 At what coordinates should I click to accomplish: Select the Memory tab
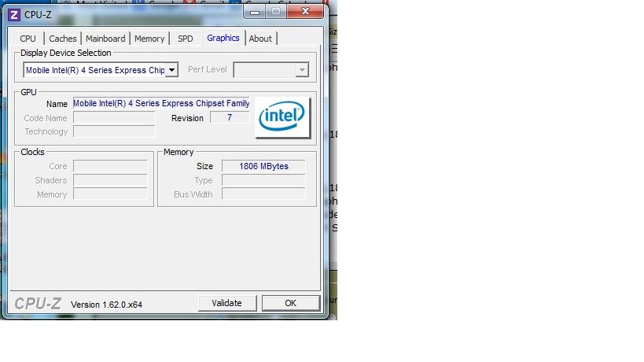(x=149, y=39)
